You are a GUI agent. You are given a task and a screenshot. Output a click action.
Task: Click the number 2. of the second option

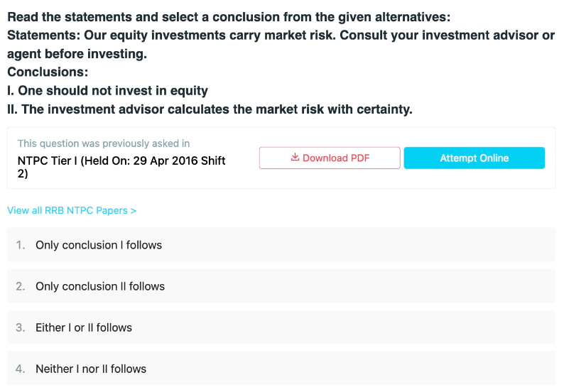point(21,286)
